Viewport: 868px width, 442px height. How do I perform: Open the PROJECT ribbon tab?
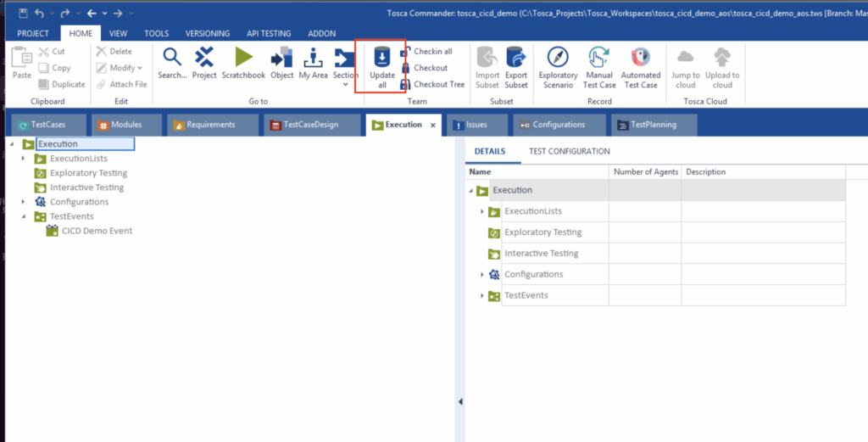(33, 33)
